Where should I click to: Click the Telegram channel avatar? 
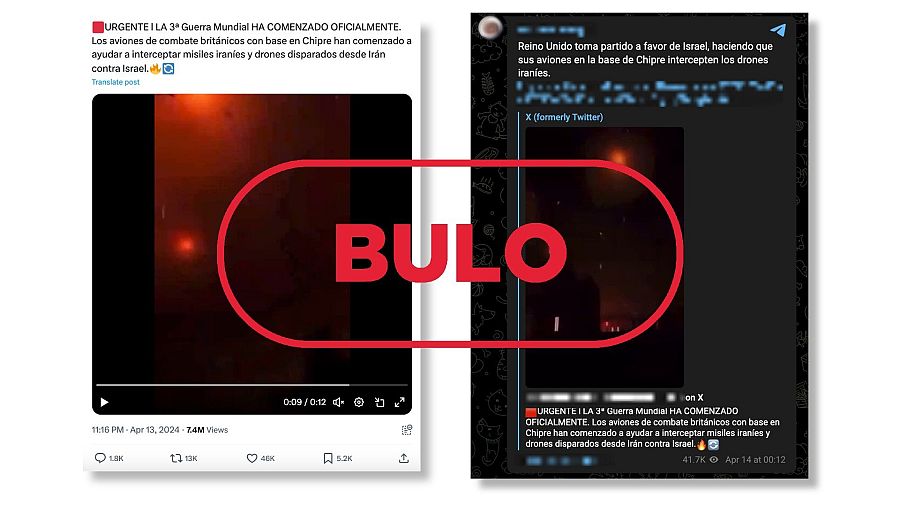pyautogui.click(x=491, y=27)
